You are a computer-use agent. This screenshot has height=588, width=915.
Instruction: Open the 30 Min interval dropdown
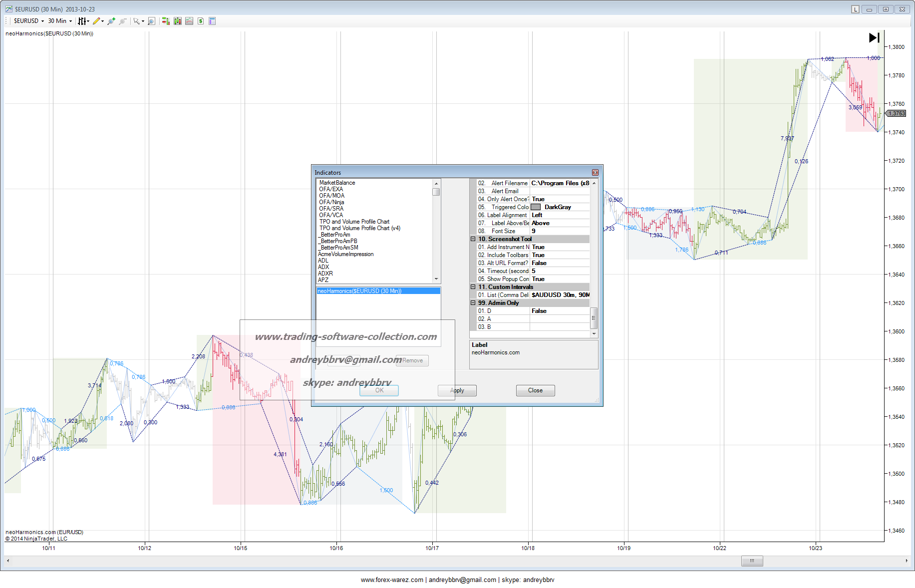pos(60,21)
